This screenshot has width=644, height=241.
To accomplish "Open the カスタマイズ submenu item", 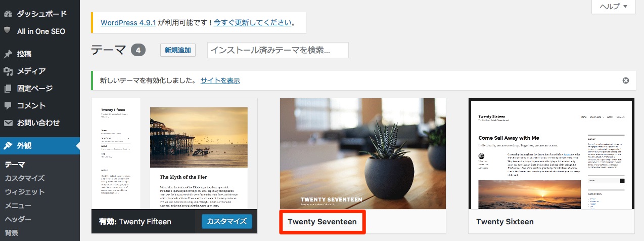I will pyautogui.click(x=25, y=178).
